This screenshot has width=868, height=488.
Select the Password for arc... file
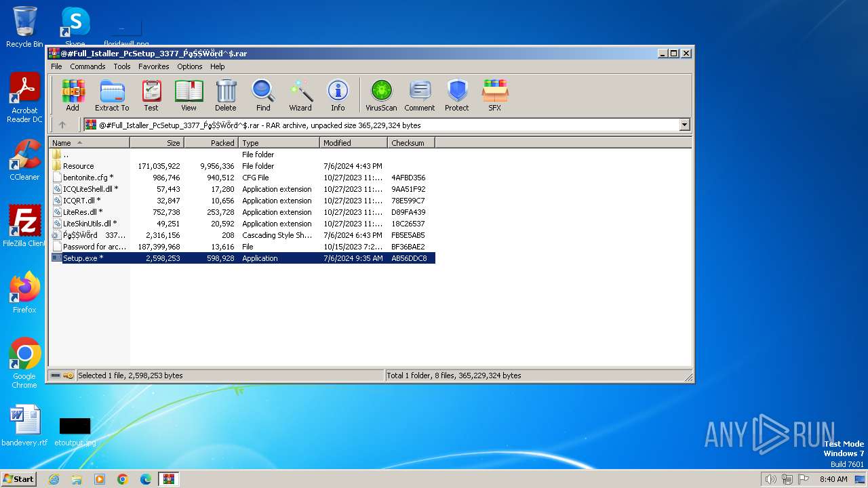point(243,247)
